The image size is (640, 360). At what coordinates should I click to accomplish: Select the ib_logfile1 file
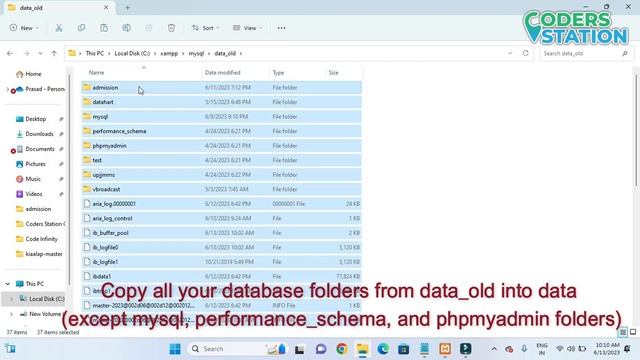[221, 262]
